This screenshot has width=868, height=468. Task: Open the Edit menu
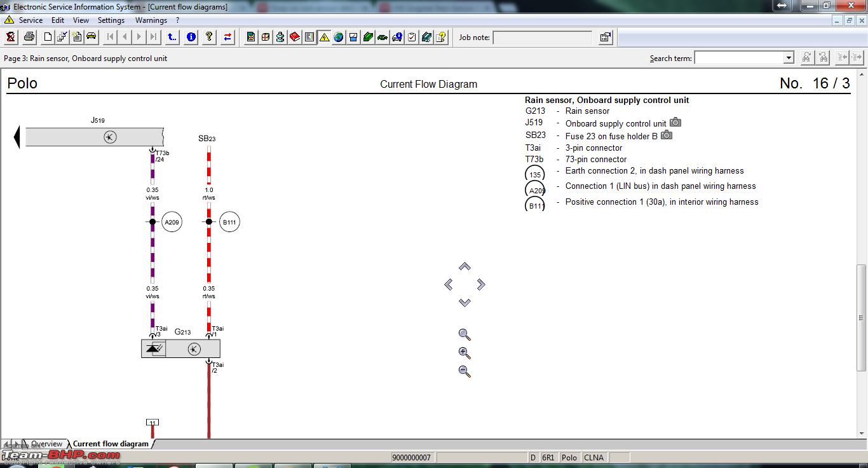click(x=58, y=20)
